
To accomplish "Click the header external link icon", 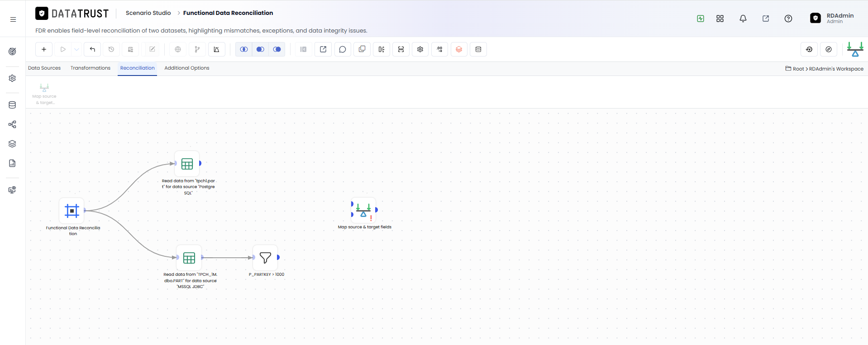I will point(766,19).
